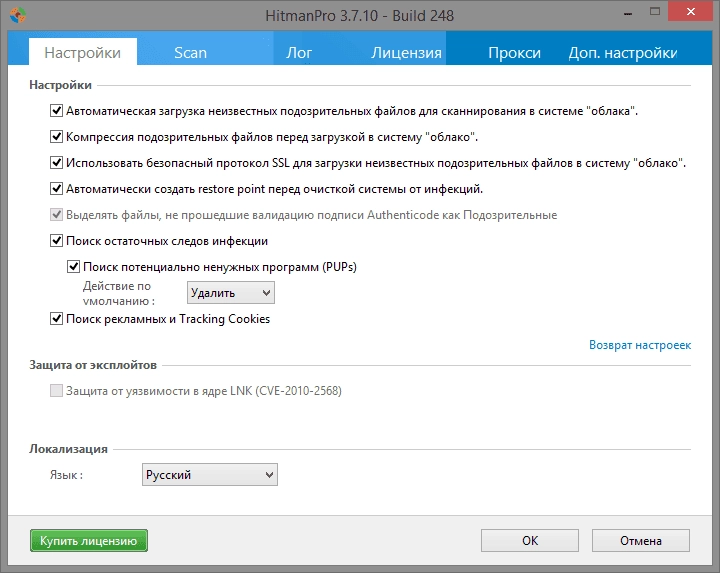Maximize the HitmanPro window
This screenshot has width=720, height=573.
tap(655, 12)
